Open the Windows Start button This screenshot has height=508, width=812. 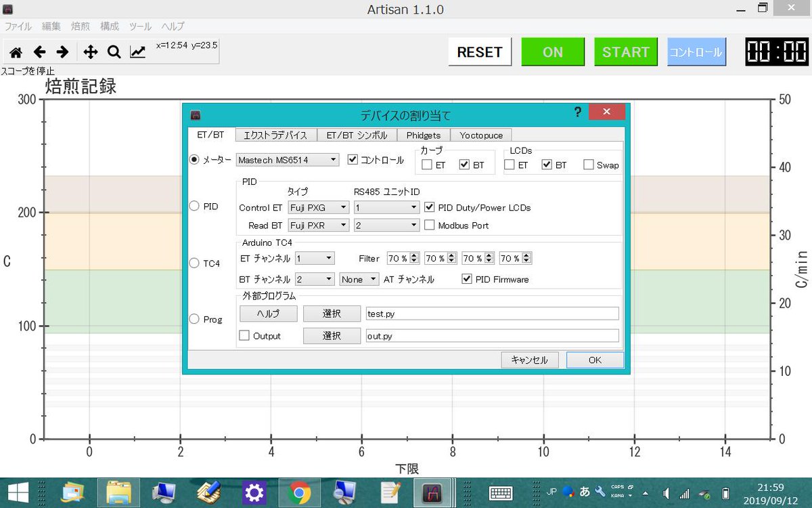pos(18,492)
